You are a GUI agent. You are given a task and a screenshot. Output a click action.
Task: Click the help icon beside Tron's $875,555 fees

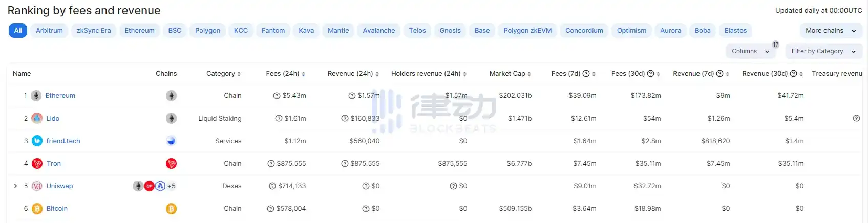point(271,163)
